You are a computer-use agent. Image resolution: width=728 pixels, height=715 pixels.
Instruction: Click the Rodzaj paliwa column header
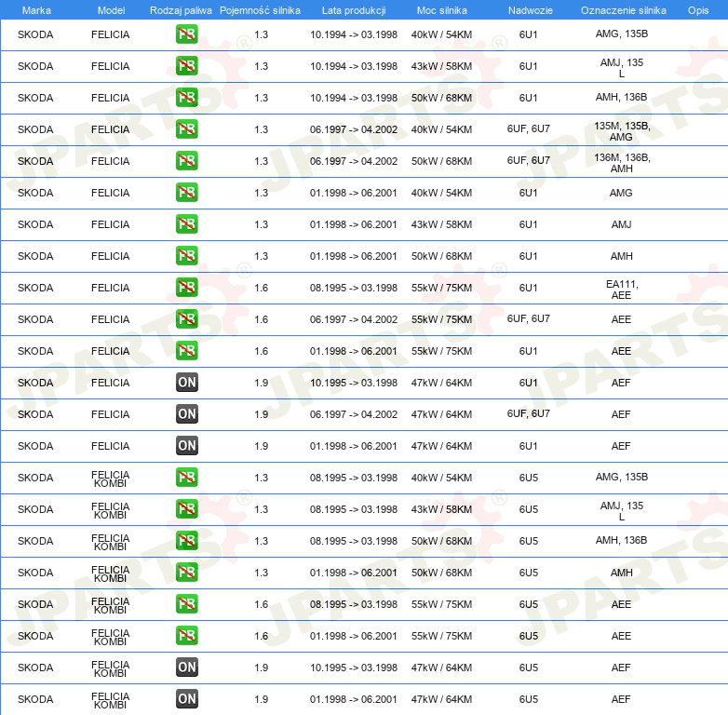181,10
